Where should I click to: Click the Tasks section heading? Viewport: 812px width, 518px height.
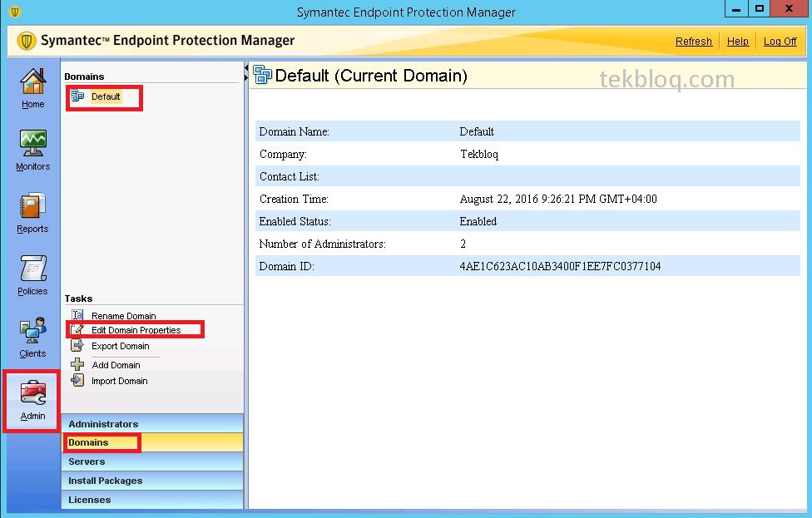point(79,298)
